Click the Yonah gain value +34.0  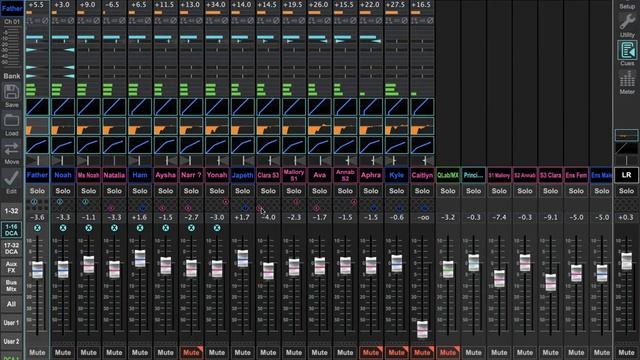click(217, 4)
